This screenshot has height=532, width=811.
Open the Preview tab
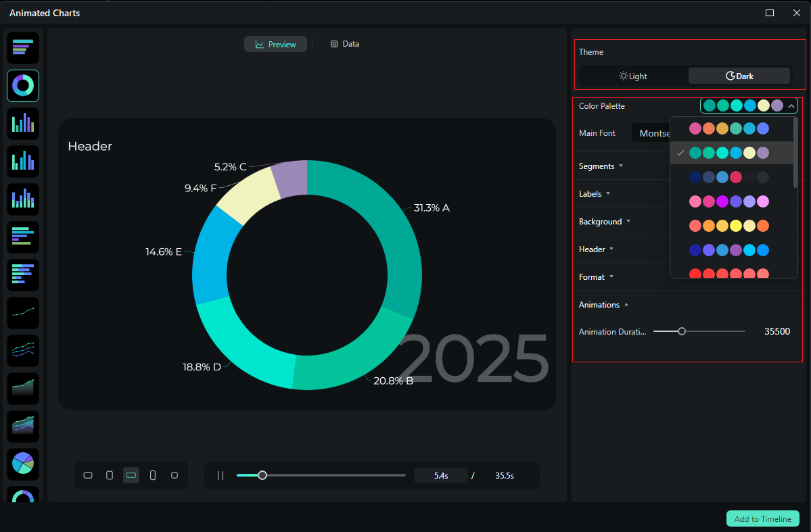(x=275, y=43)
